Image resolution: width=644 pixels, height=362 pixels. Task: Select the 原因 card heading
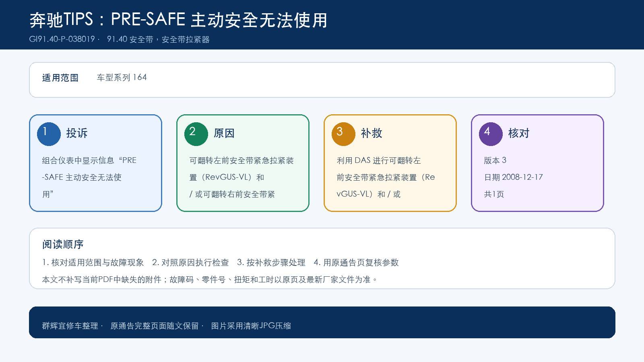(x=224, y=133)
